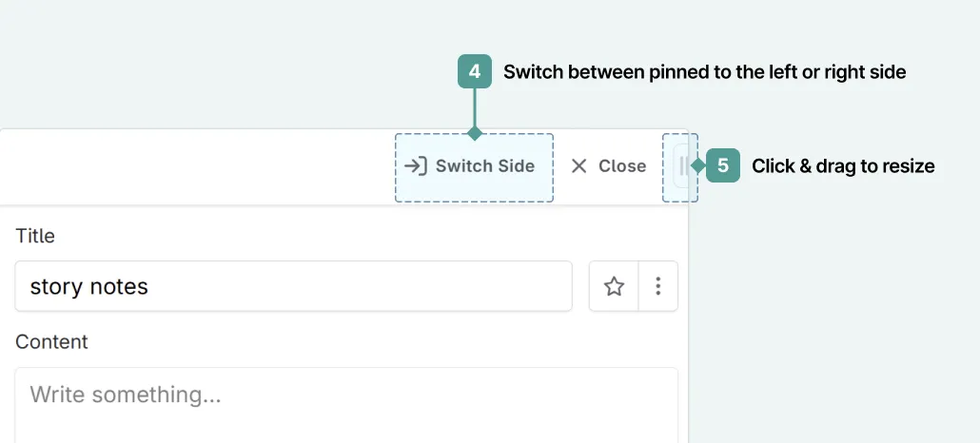This screenshot has width=980, height=443.
Task: Click the Content field label
Action: [51, 342]
